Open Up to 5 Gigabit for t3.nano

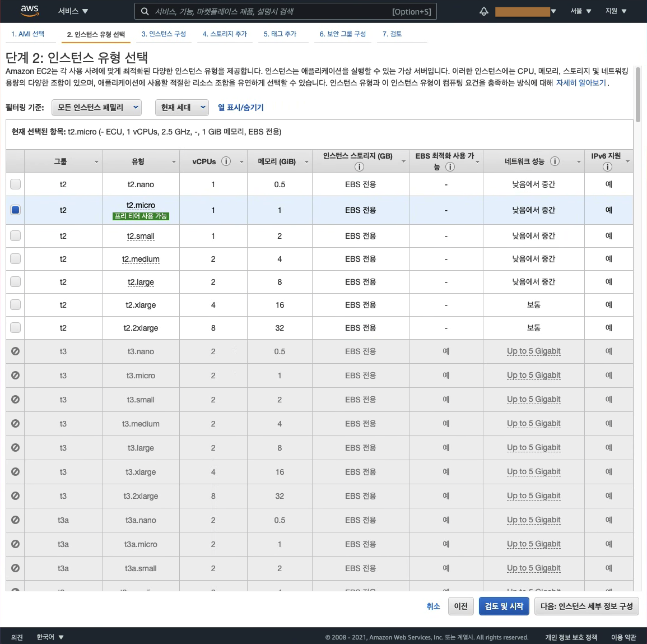click(533, 351)
